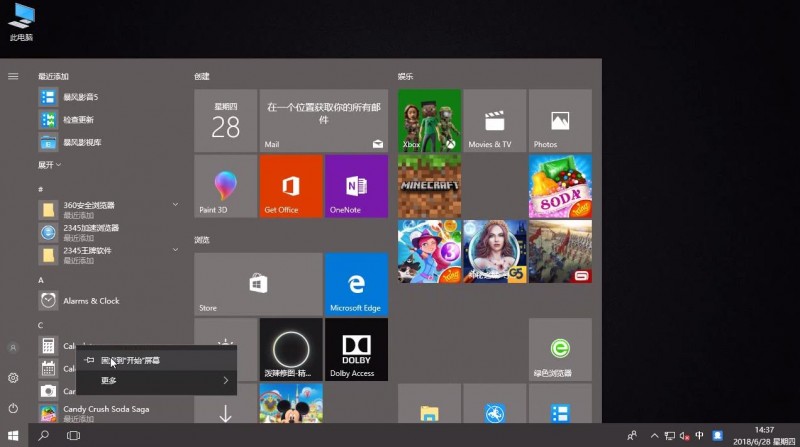The image size is (800, 447).
Task: Open Alarms & Clock app
Action: (110, 301)
